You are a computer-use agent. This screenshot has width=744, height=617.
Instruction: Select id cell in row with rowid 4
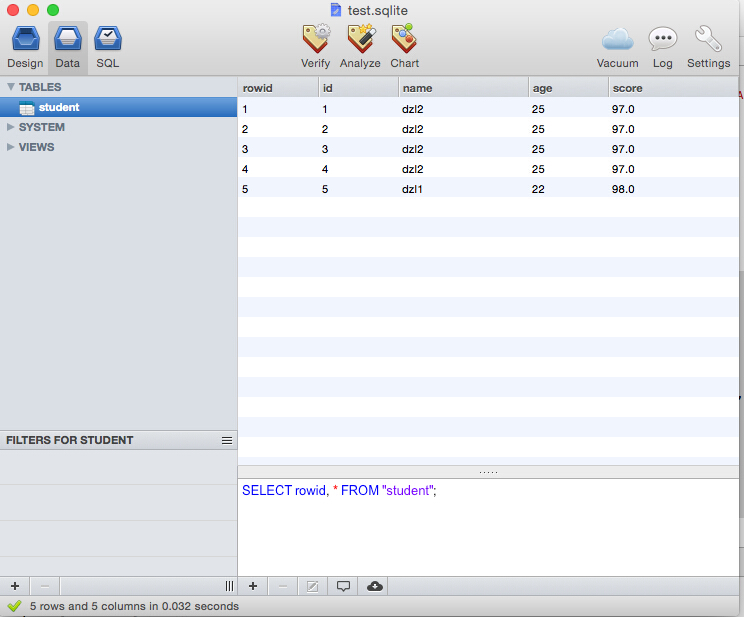click(x=359, y=169)
